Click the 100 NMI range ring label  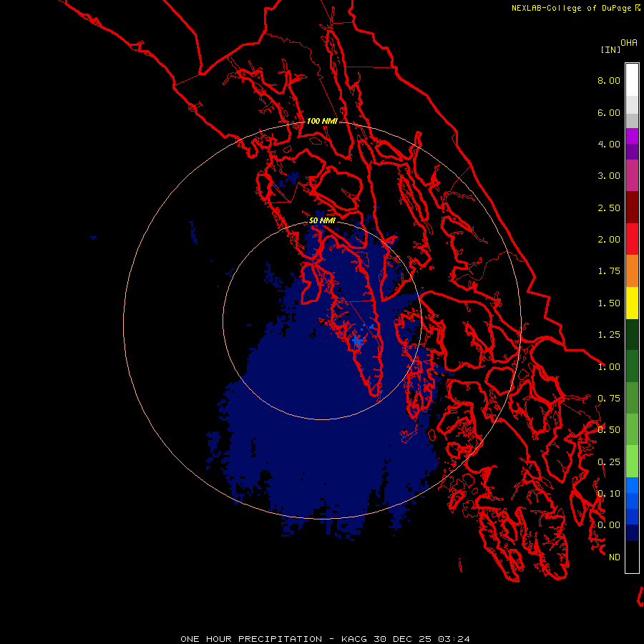coord(322,121)
